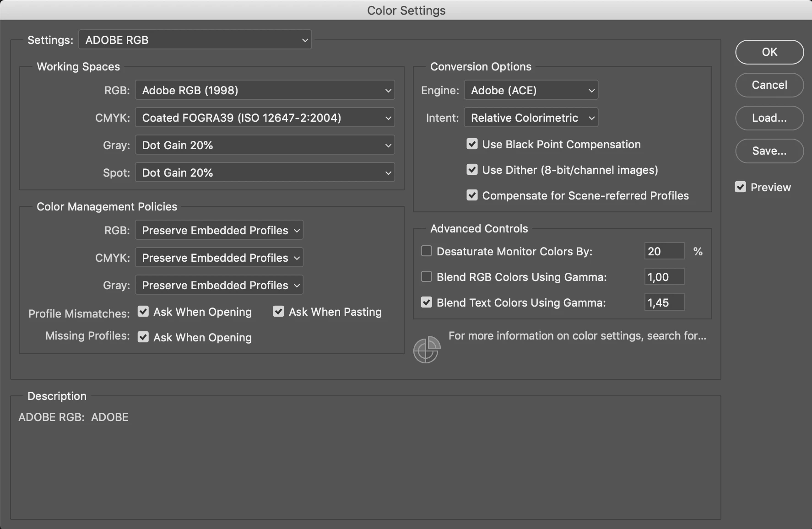Click the Advanced Controls heading
The width and height of the screenshot is (812, 529).
[x=479, y=229]
